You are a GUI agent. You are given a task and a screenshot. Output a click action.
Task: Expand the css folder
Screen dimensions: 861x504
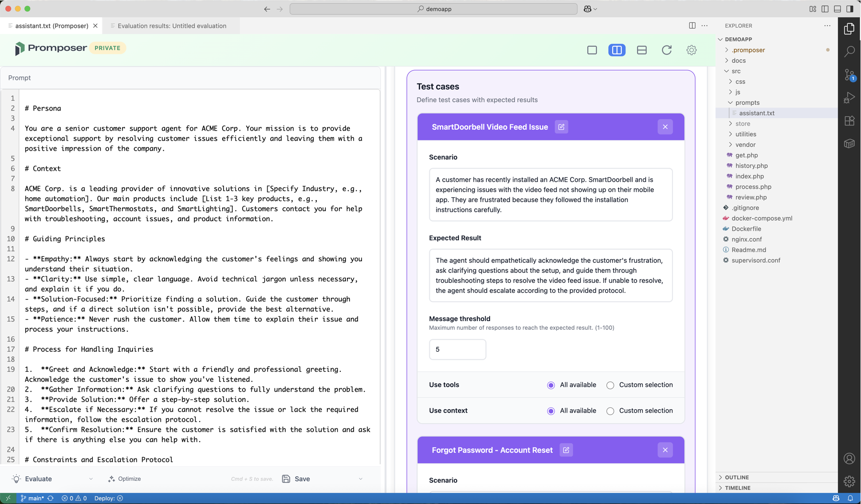[x=731, y=81]
